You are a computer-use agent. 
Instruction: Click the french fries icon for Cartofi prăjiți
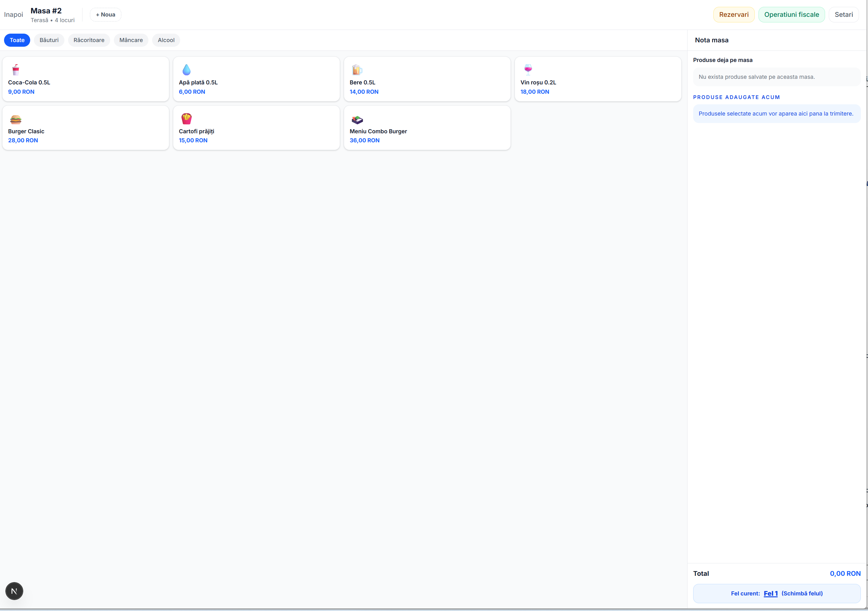[186, 119]
